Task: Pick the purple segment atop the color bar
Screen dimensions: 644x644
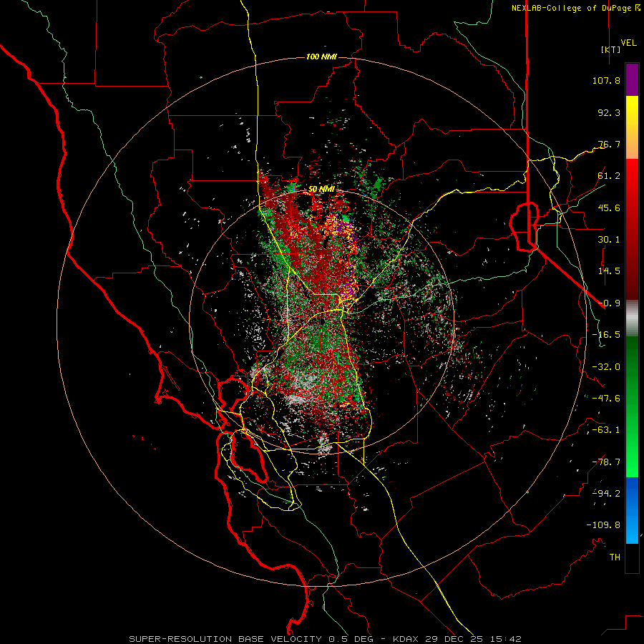Action: [x=632, y=79]
